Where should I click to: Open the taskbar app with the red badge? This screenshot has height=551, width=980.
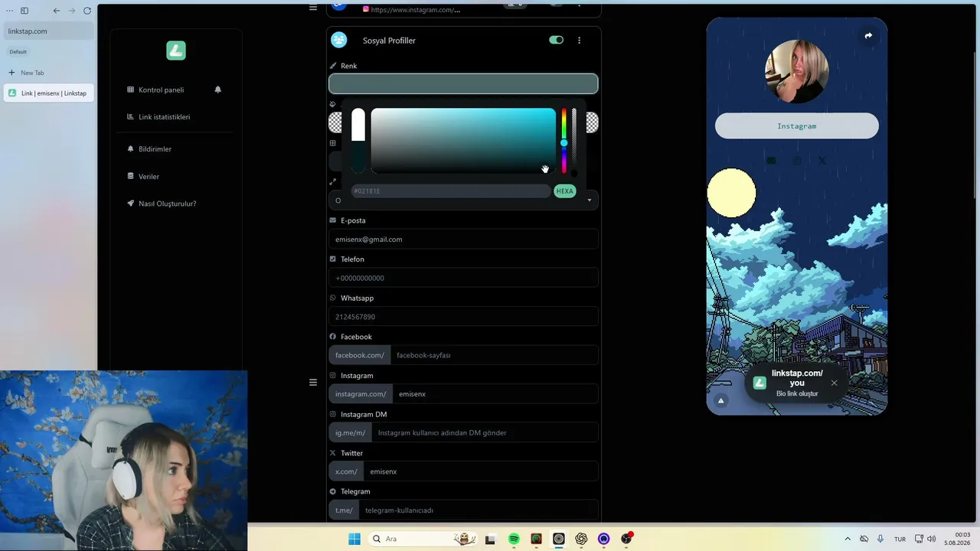click(627, 538)
